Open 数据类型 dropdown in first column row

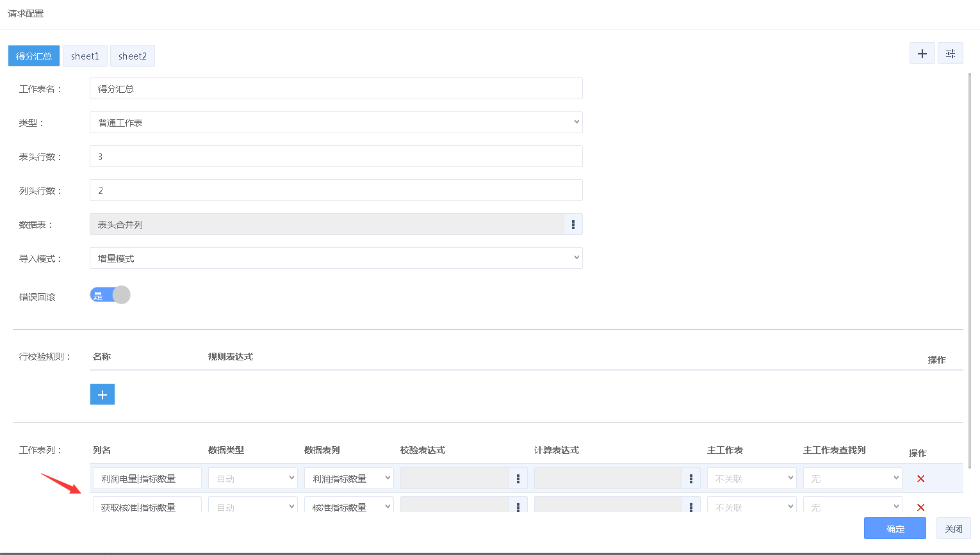click(x=253, y=479)
